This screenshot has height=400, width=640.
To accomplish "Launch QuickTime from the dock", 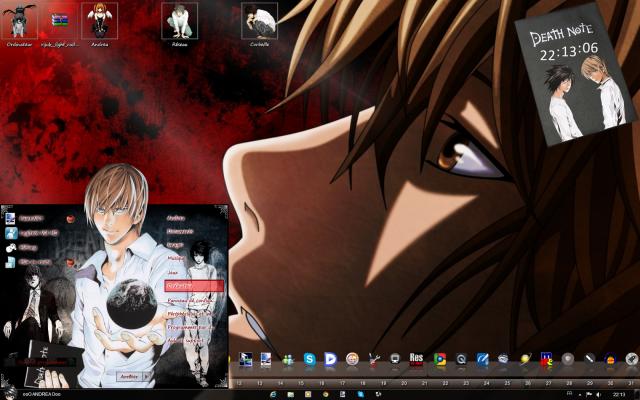I will (461, 359).
